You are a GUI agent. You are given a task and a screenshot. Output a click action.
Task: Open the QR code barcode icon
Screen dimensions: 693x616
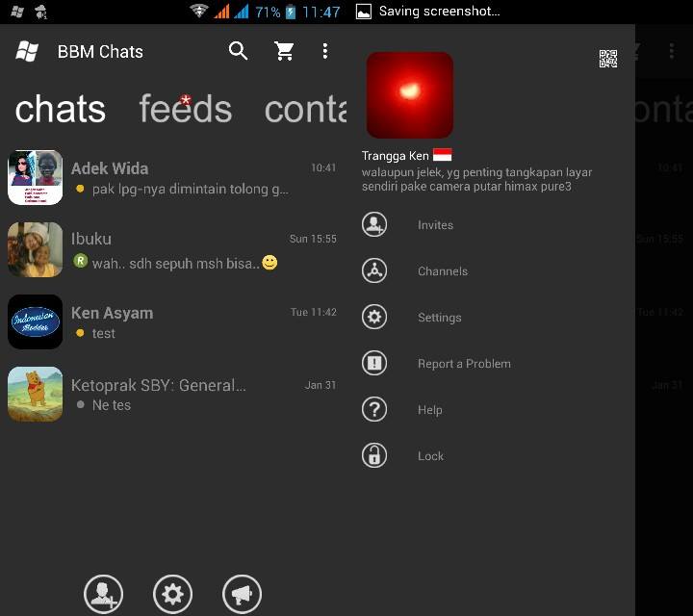(x=608, y=59)
